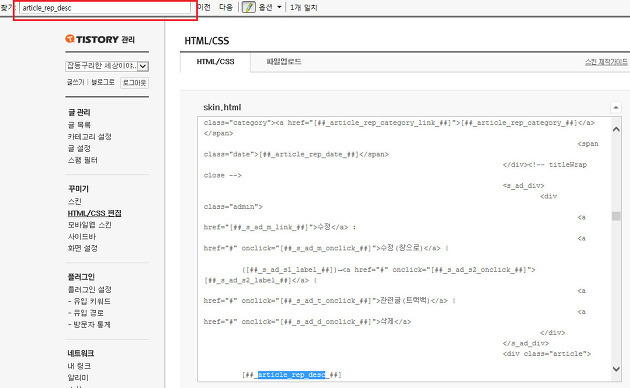This screenshot has height=388, width=630.
Task: Open 모바일웹 스킨 menu item
Action: [90, 225]
